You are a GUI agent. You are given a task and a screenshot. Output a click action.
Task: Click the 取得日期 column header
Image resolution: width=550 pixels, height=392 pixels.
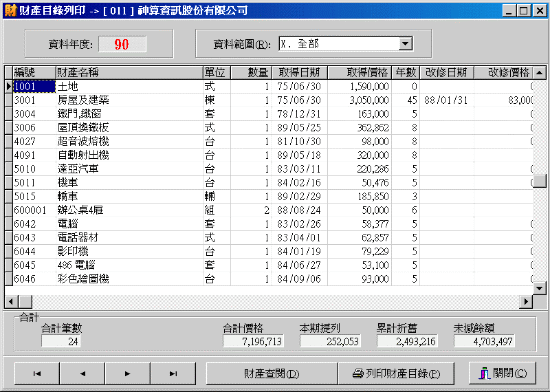(299, 73)
